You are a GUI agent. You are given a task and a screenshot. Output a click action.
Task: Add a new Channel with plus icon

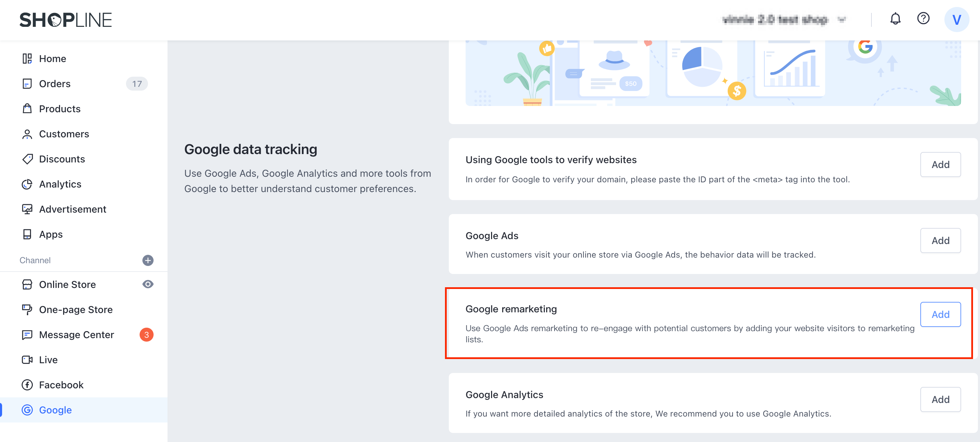(x=148, y=260)
